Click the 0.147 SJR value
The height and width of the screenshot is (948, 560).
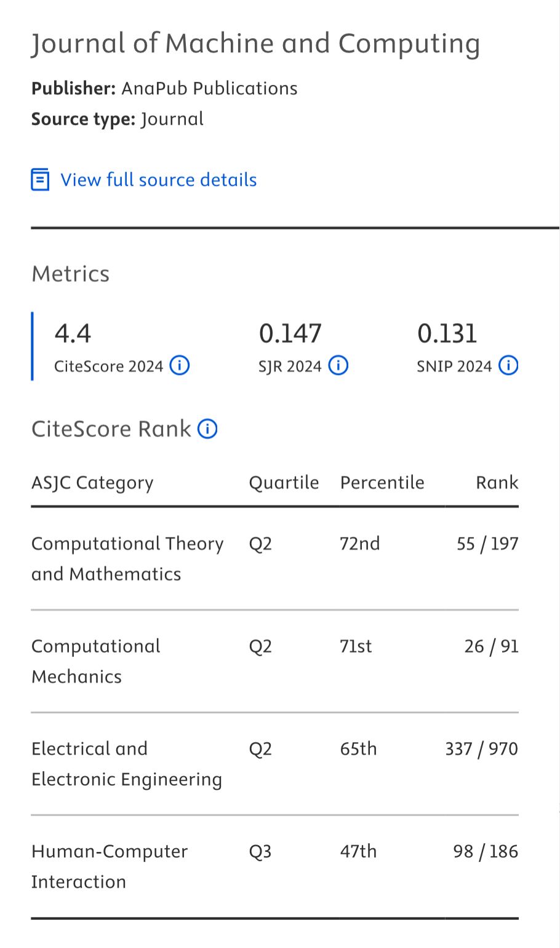click(x=290, y=334)
